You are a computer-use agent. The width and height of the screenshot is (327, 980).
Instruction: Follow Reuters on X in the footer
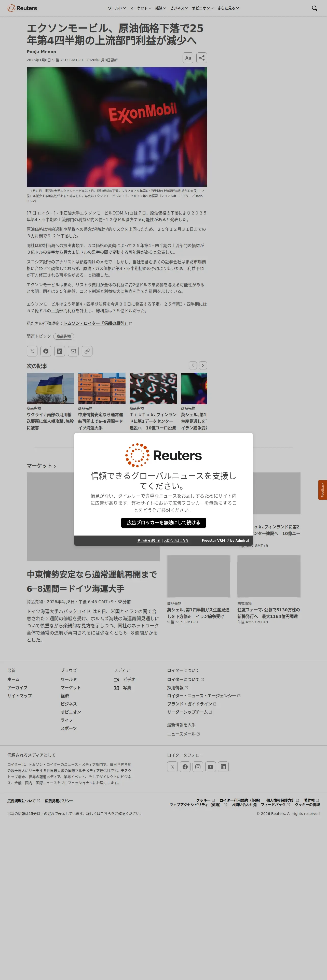(172, 767)
